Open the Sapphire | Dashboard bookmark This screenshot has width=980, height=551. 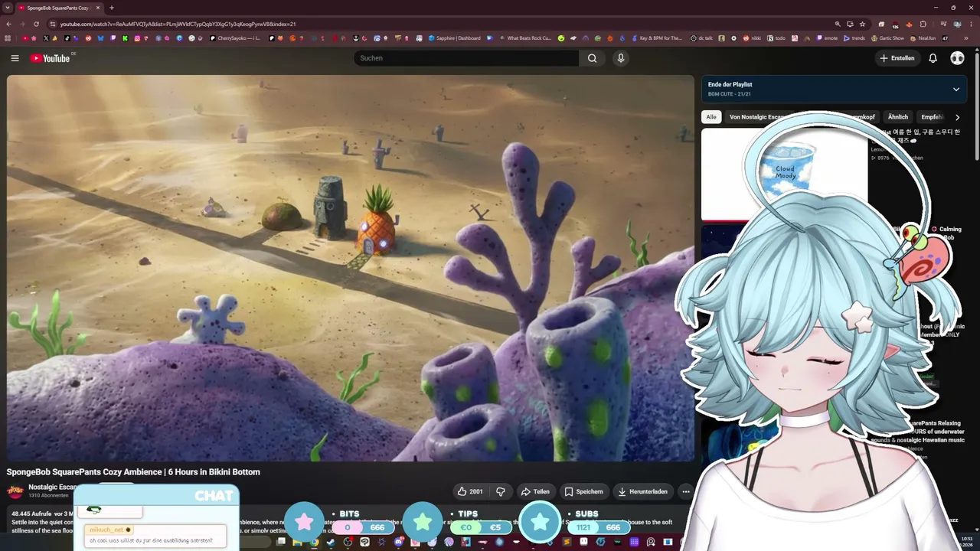[455, 38]
